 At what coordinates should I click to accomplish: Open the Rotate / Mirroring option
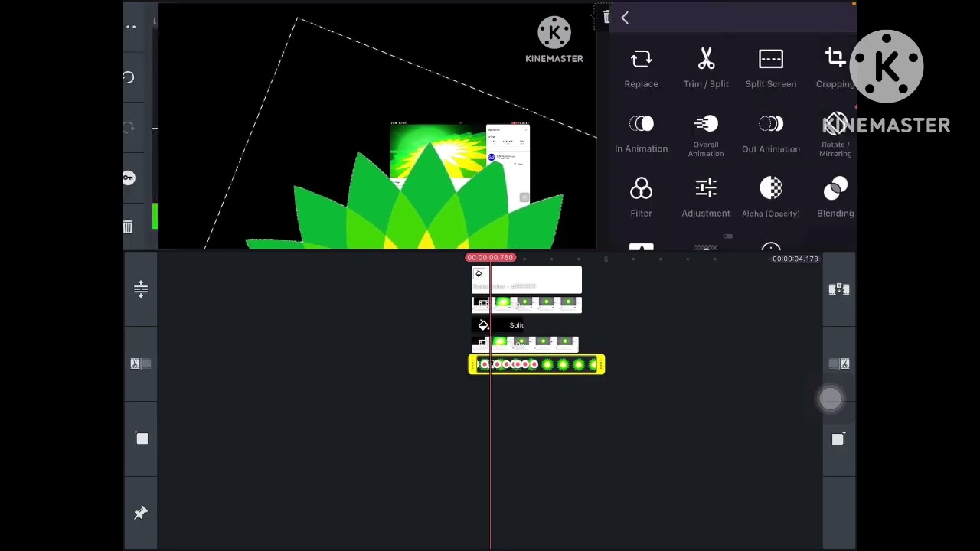click(x=835, y=135)
